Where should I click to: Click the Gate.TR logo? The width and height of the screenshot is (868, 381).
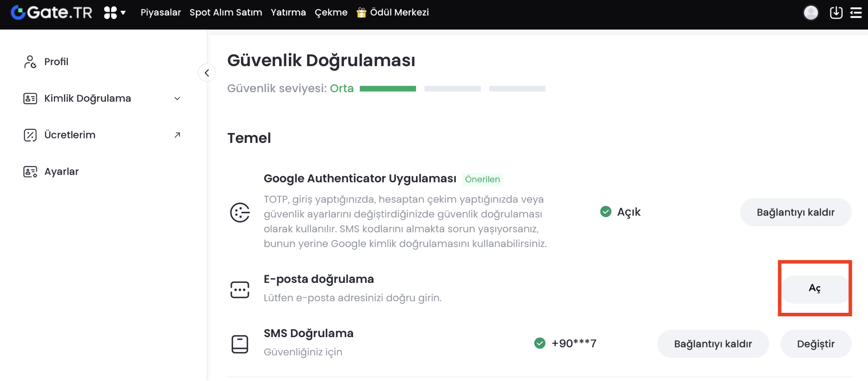point(52,13)
